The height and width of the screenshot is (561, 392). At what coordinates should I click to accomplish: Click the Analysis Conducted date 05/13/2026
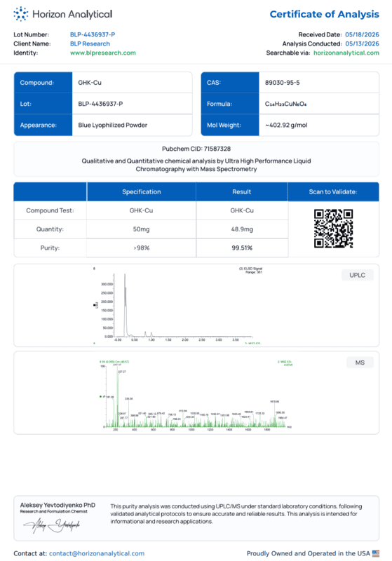(362, 43)
